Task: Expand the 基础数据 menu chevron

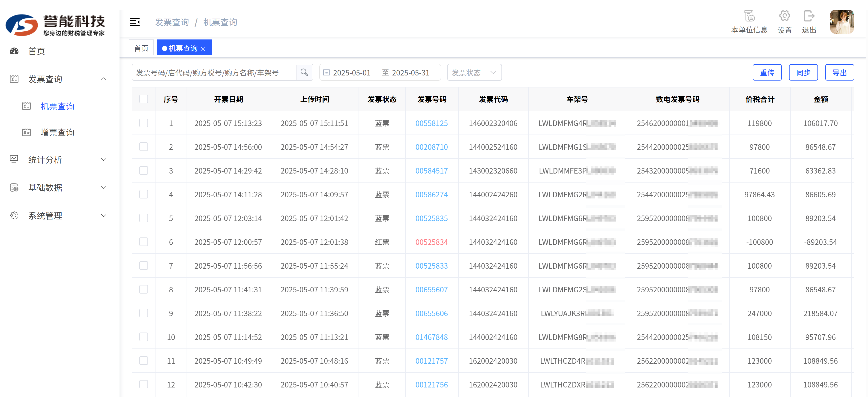Action: pyautogui.click(x=104, y=188)
